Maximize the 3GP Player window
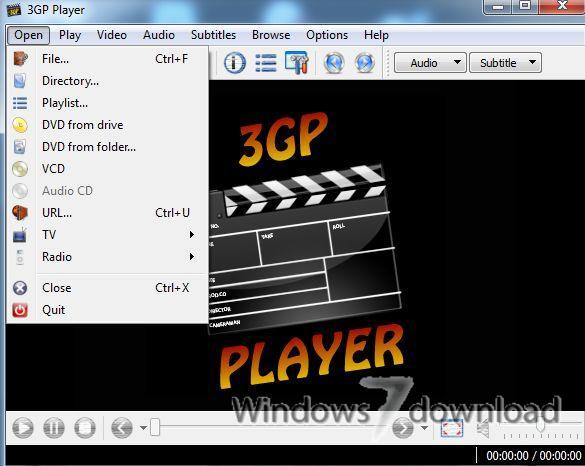Screen dimensions: 585x466 (x=525, y=6)
